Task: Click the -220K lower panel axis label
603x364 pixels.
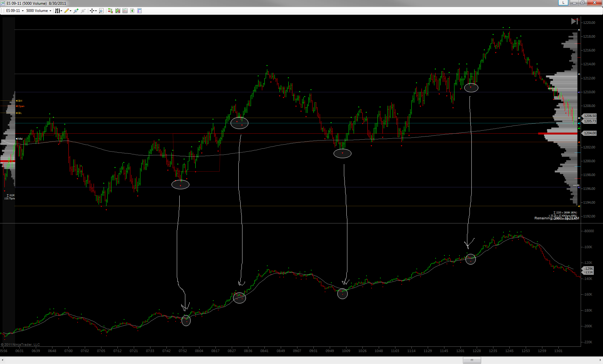Action: [588, 342]
